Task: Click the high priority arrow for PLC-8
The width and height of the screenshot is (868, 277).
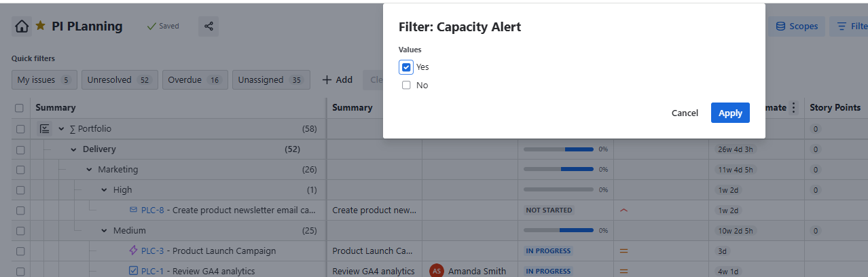Action: [623, 210]
